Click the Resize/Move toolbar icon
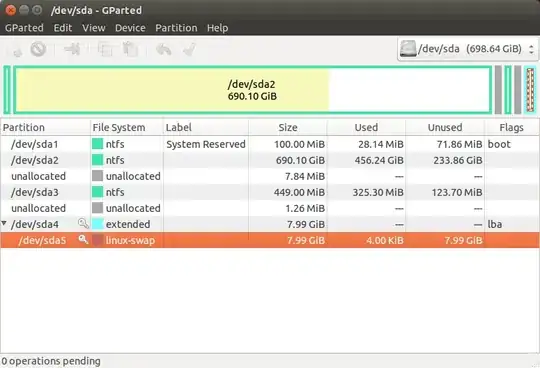This screenshot has width=540, height=368. pos(72,49)
